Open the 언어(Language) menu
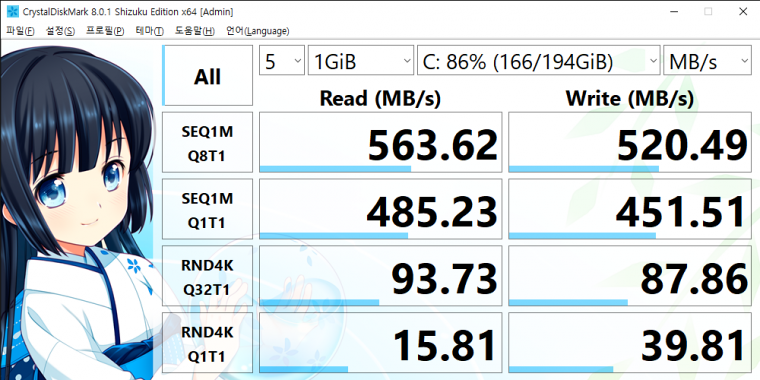 258,31
